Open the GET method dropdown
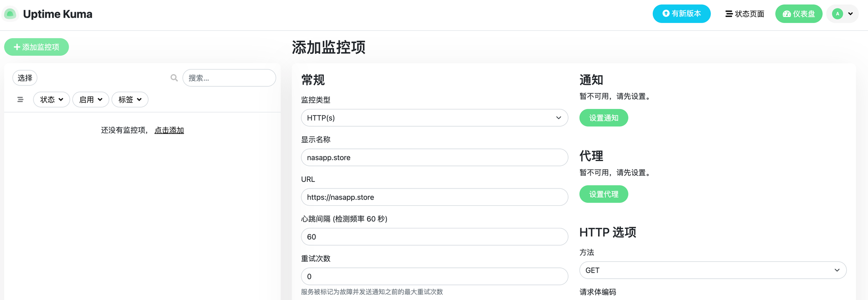 point(713,270)
